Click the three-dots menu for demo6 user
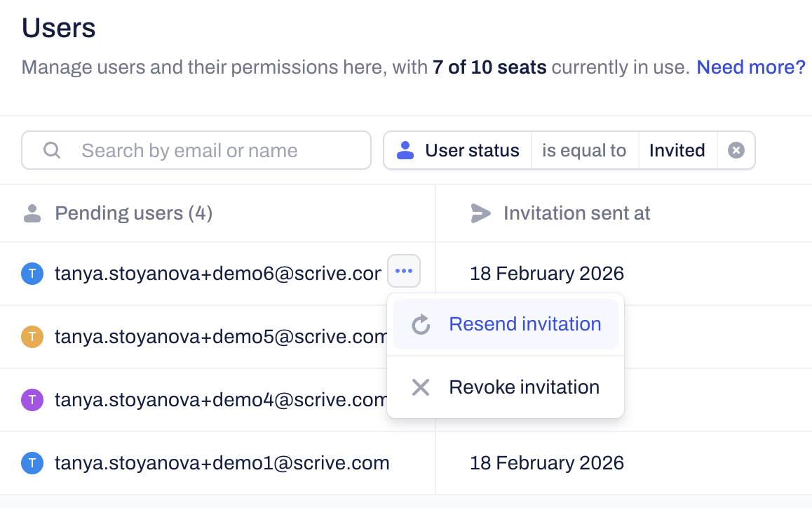Image resolution: width=812 pixels, height=508 pixels. tap(404, 272)
